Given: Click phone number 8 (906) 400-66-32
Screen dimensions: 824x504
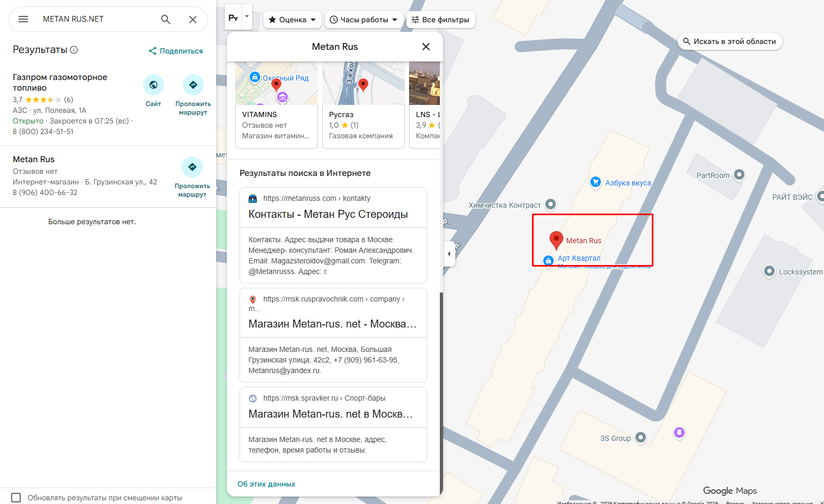Looking at the screenshot, I should pos(45,192).
